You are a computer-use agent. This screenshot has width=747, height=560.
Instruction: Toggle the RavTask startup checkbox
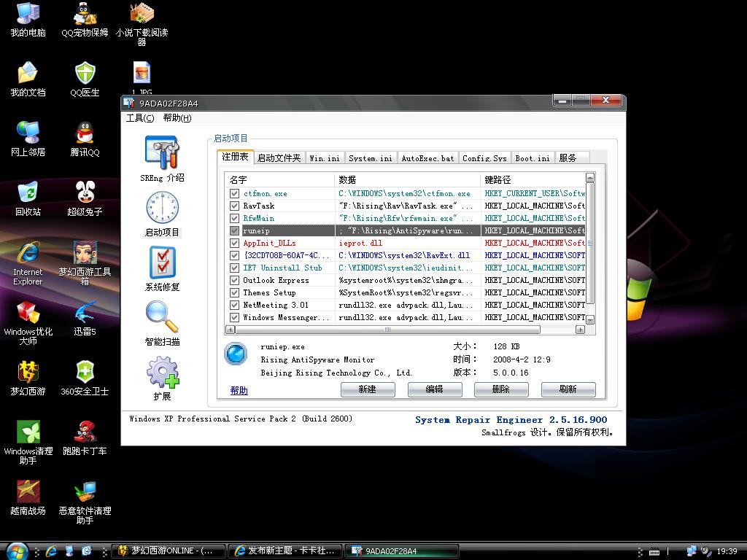(x=234, y=206)
